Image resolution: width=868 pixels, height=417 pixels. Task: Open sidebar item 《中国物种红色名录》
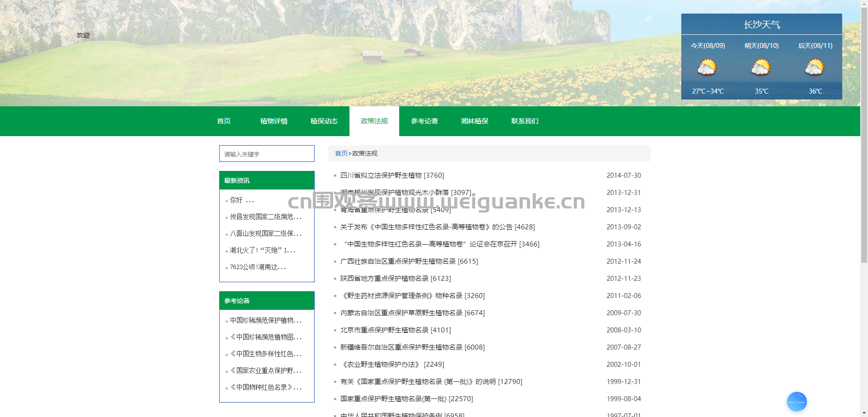click(265, 387)
